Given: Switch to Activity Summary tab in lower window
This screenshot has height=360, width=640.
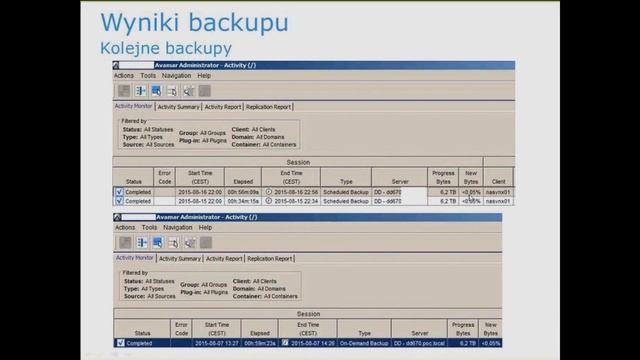Looking at the screenshot, I should pos(180,259).
